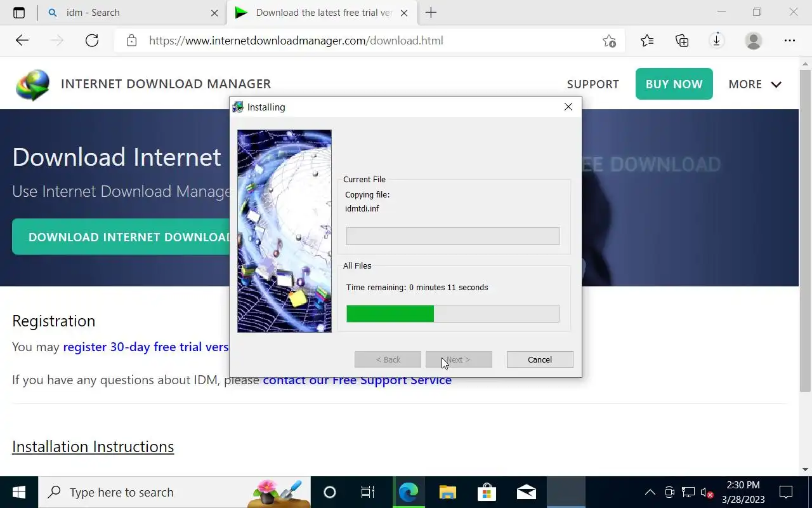Open the tab actions menu icon
The height and width of the screenshot is (508, 812).
pyautogui.click(x=19, y=13)
